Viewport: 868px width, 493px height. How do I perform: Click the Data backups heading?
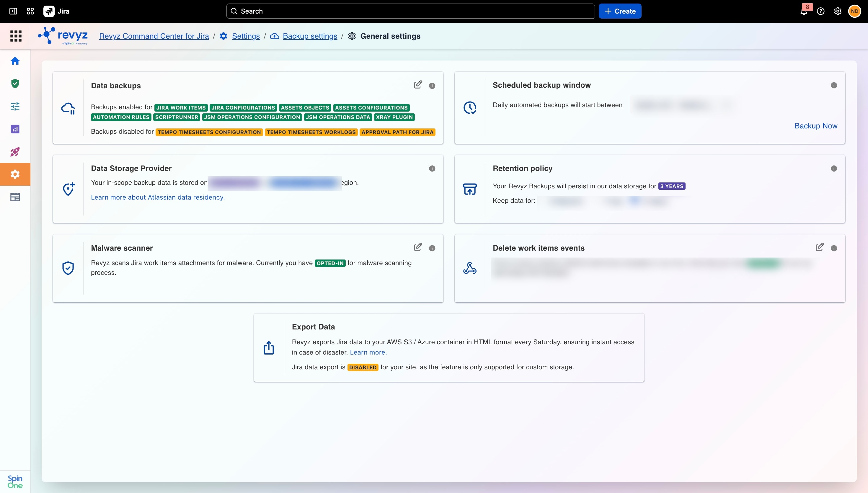click(116, 86)
